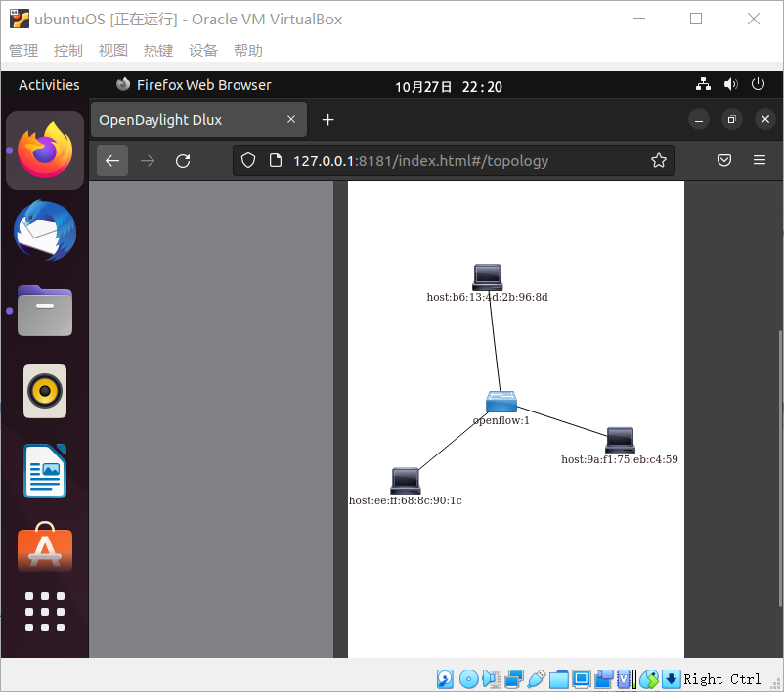The height and width of the screenshot is (692, 784).
Task: Click label host:b6:13:4d:2b:96:8d
Action: (488, 297)
